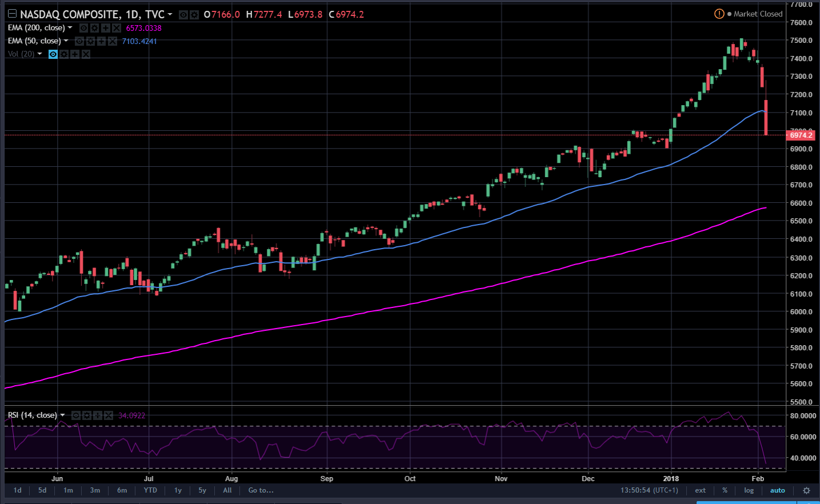The height and width of the screenshot is (504, 820).
Task: Open Vol (20) settings gear
Action: 64,54
